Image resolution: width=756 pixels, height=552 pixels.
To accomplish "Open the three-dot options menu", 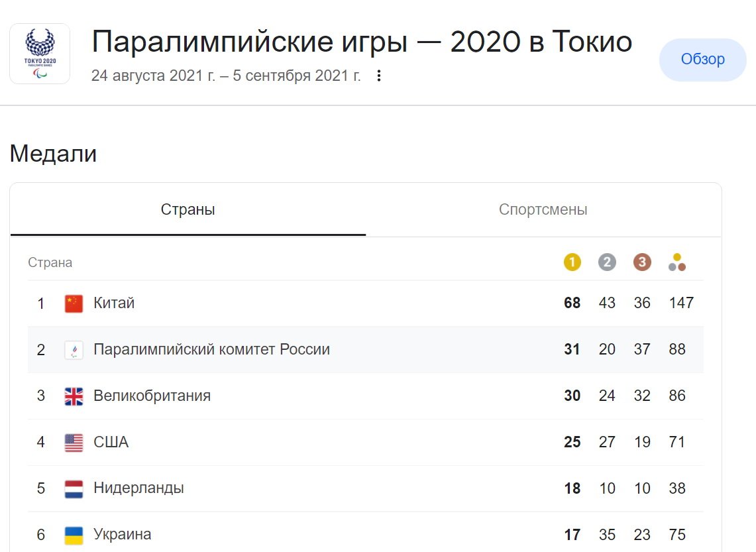I will tap(379, 76).
